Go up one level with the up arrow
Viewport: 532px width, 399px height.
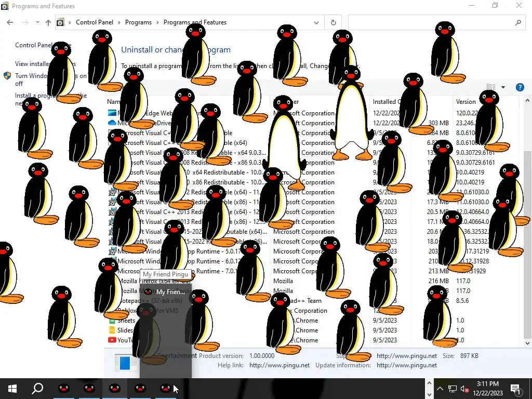(x=48, y=22)
